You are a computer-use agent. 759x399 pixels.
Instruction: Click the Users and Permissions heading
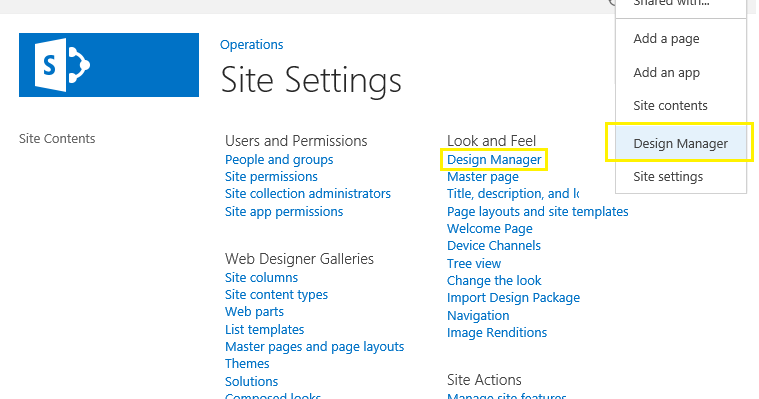pos(296,141)
